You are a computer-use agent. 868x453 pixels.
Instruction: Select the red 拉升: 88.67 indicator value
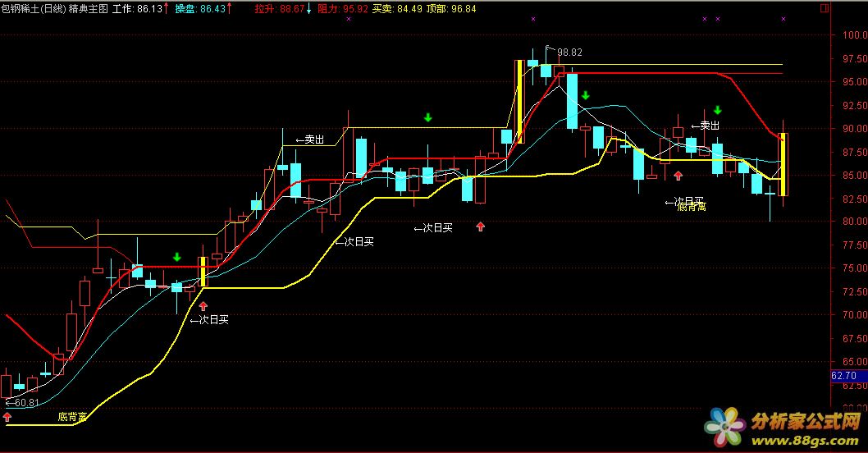tap(280, 9)
